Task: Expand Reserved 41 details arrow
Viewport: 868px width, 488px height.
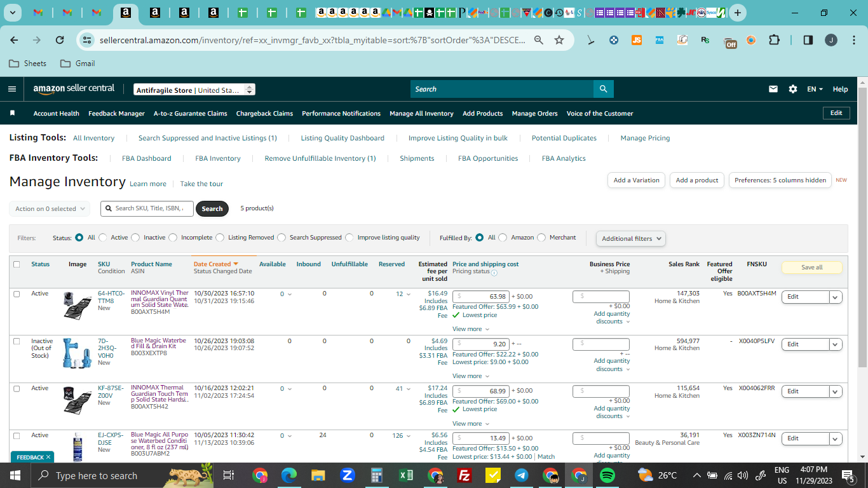Action: point(408,389)
